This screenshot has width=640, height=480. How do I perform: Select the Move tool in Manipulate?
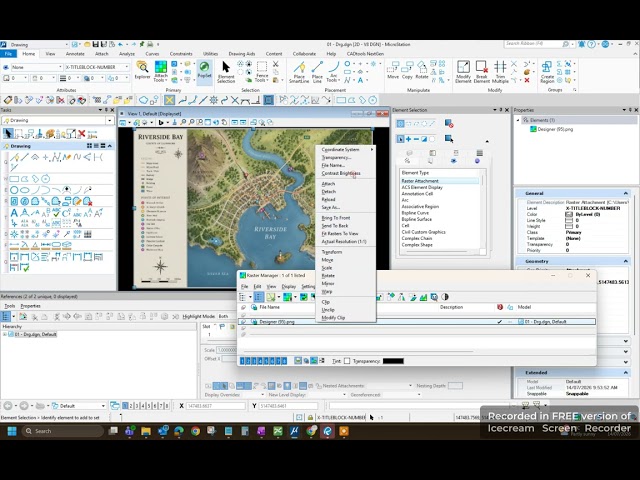[x=393, y=70]
